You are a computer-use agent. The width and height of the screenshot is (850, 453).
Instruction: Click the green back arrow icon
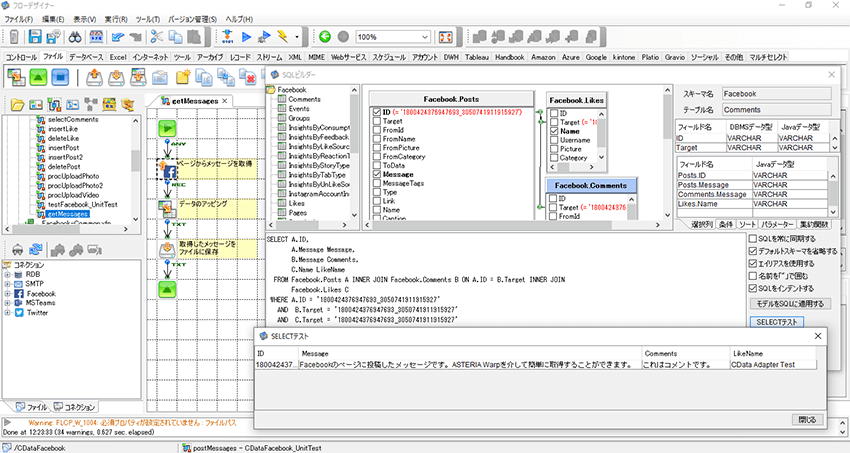pyautogui.click(x=325, y=37)
